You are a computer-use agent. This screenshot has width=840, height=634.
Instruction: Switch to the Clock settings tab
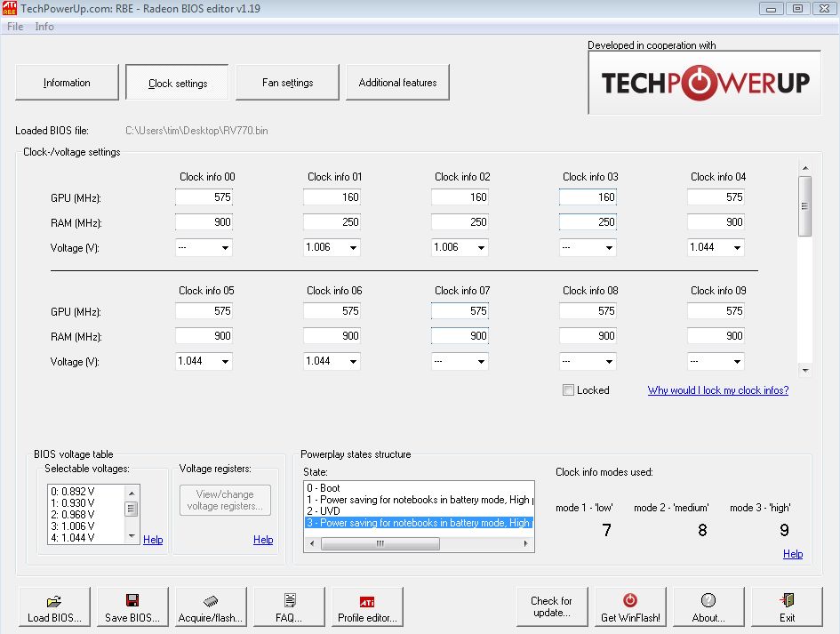pyautogui.click(x=177, y=83)
